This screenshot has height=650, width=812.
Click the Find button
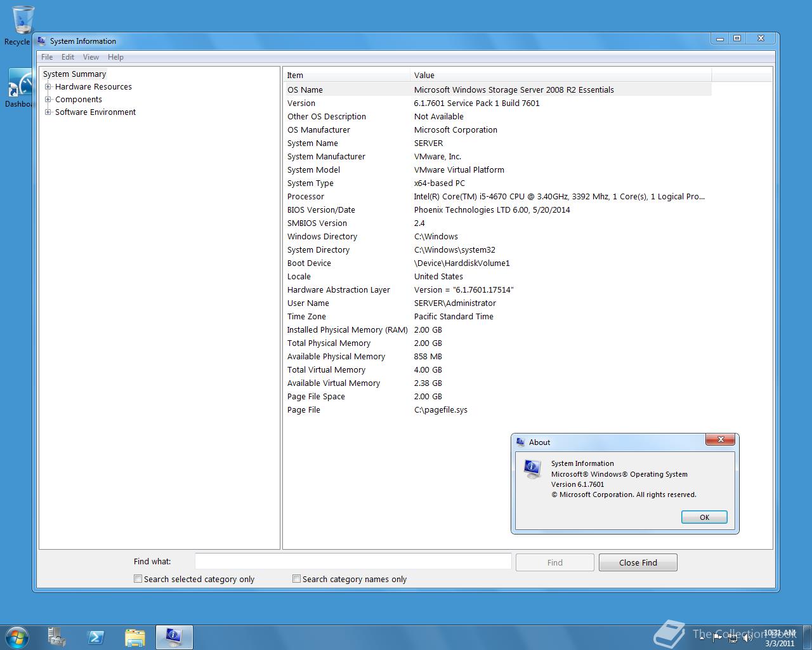pos(555,562)
